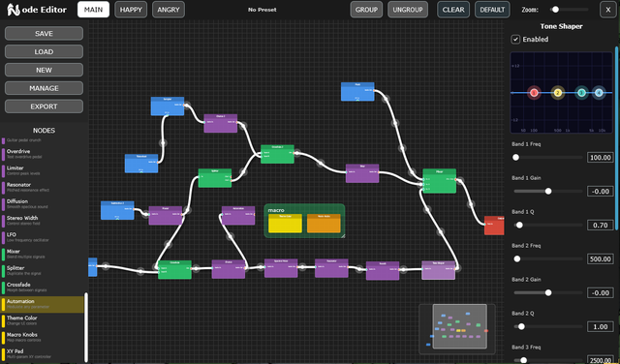This screenshot has height=364, width=620.
Task: Select the purple Phaser node
Action: point(166,215)
